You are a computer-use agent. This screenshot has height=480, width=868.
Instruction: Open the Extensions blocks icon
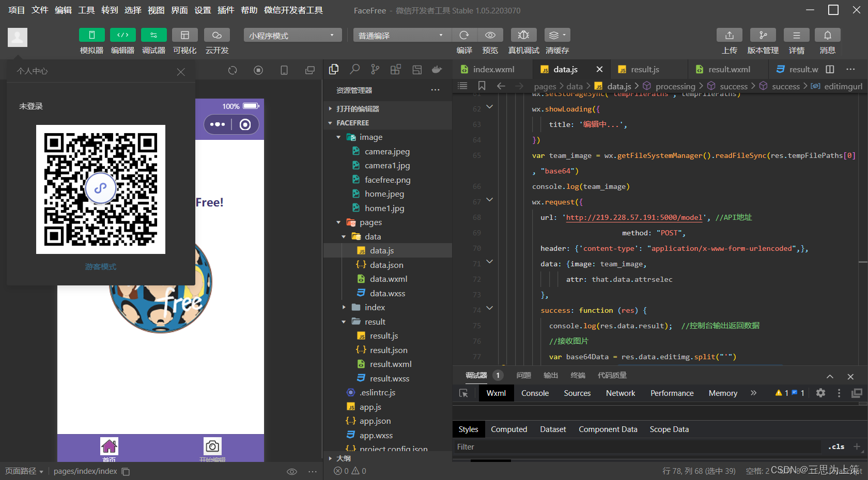pyautogui.click(x=396, y=69)
